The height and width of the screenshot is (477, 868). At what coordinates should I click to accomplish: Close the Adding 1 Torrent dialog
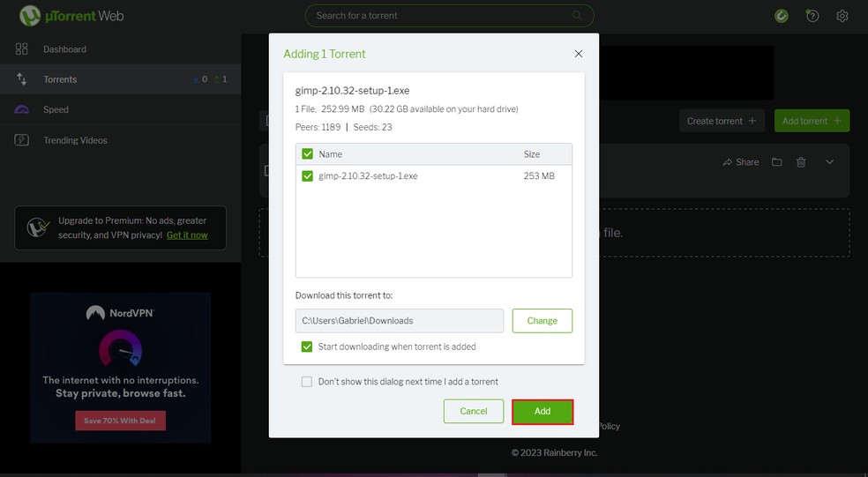pyautogui.click(x=579, y=54)
